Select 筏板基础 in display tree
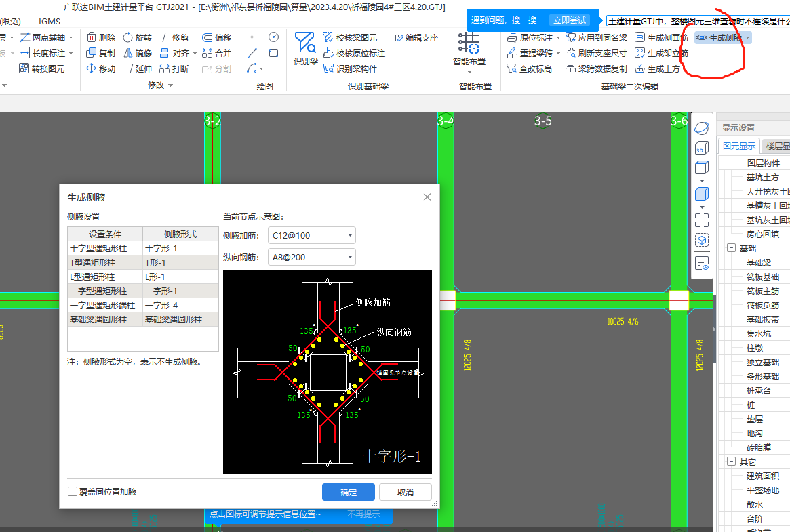The width and height of the screenshot is (790, 532). pyautogui.click(x=763, y=277)
